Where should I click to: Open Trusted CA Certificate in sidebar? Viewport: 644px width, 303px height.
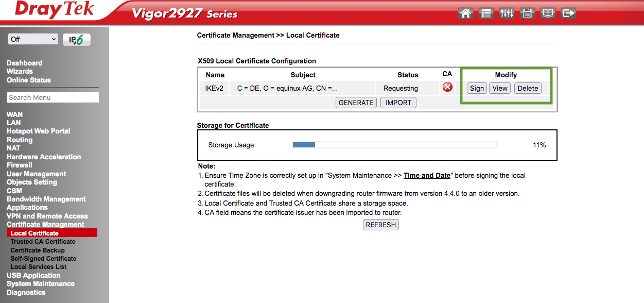tap(43, 241)
